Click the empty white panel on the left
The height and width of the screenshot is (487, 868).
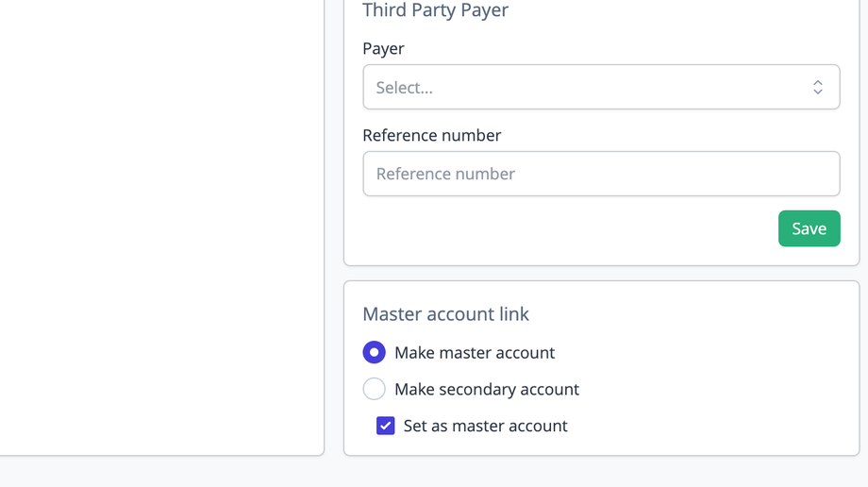pos(160,227)
